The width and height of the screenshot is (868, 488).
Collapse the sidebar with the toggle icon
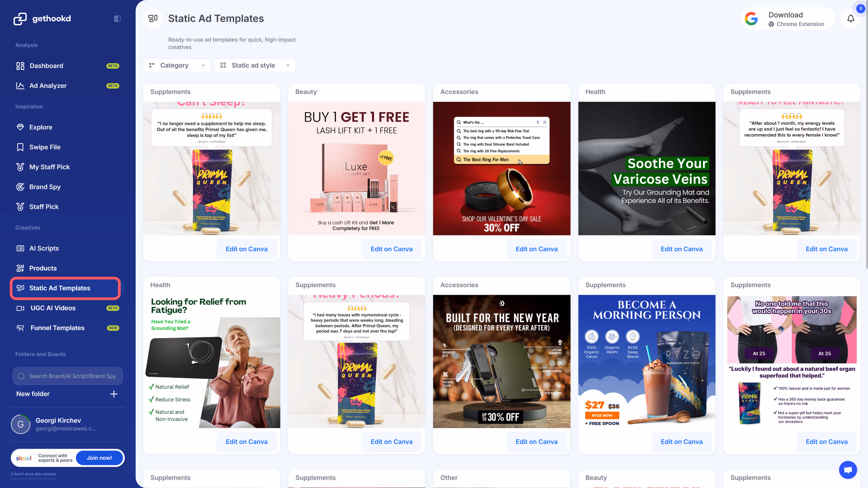[117, 19]
